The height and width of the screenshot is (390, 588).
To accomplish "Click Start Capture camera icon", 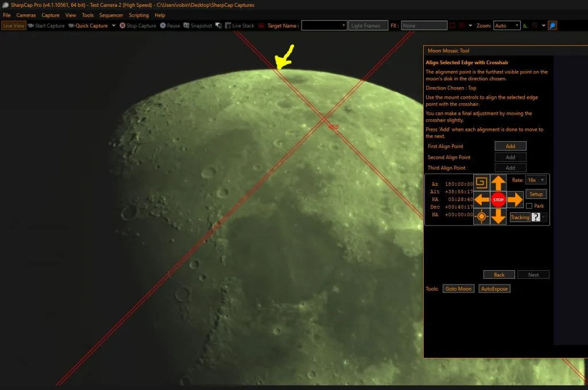I will (31, 25).
